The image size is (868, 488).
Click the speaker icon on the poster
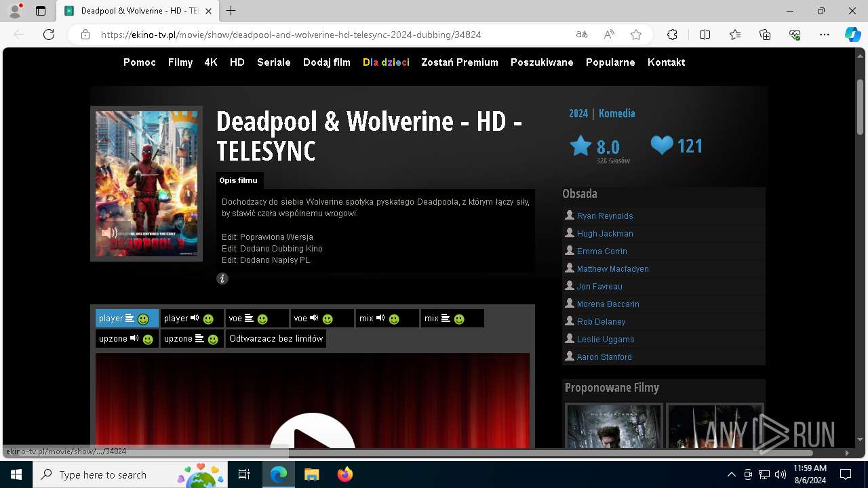(x=109, y=233)
